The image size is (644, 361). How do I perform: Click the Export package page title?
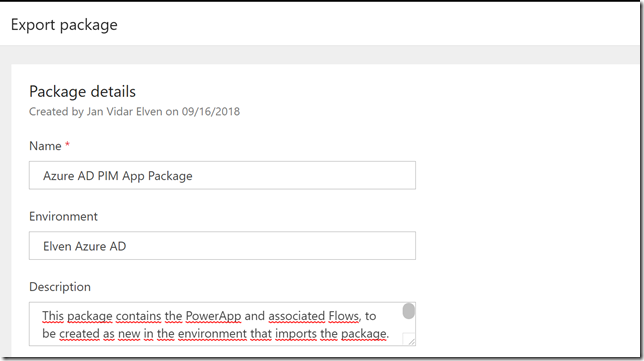click(x=64, y=25)
